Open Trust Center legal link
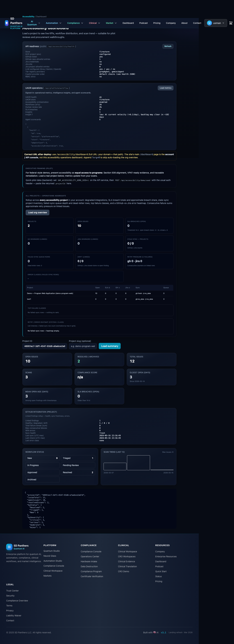This screenshot has height=644, width=234. click(x=12, y=591)
